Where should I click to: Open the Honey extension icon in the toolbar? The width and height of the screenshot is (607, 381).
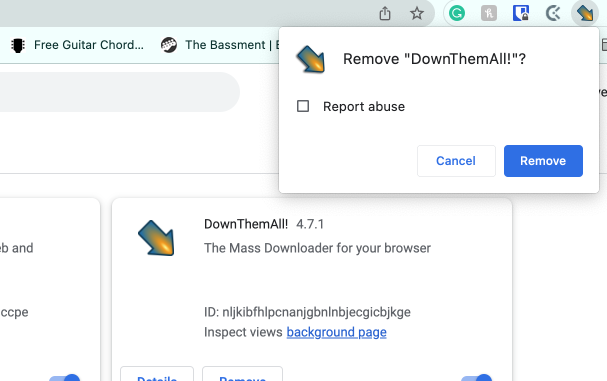(x=489, y=14)
